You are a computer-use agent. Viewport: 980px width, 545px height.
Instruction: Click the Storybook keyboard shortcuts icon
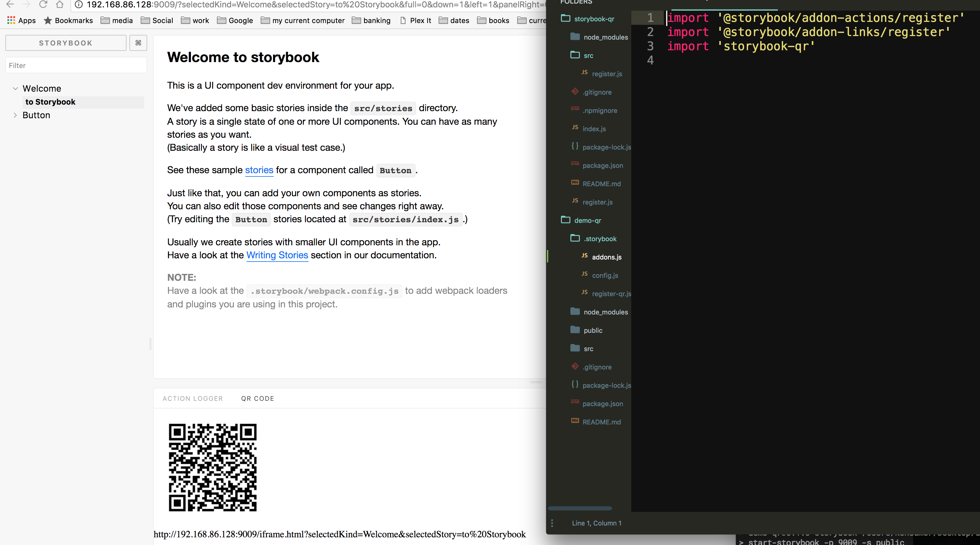138,43
